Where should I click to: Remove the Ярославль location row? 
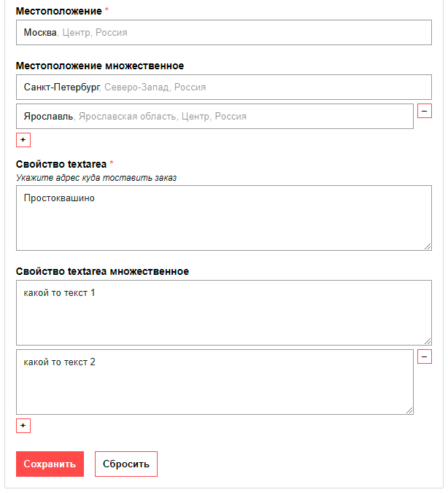[424, 111]
